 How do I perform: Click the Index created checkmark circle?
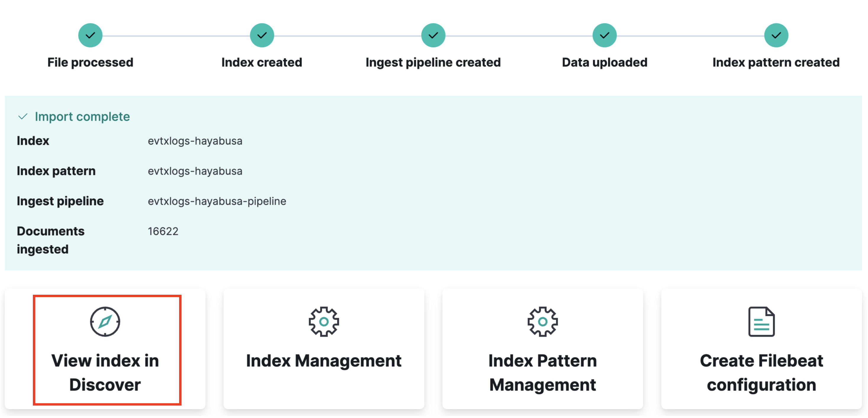click(262, 35)
